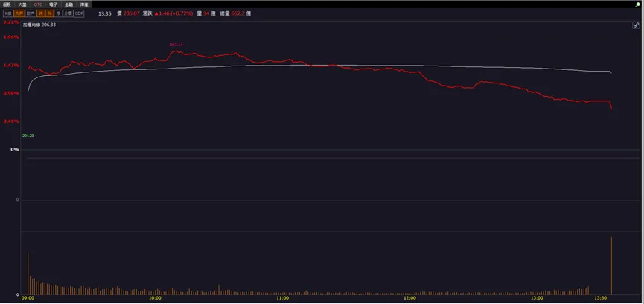Click the 0% baseline axis label
Image resolution: width=644 pixels, height=304 pixels.
pos(15,150)
